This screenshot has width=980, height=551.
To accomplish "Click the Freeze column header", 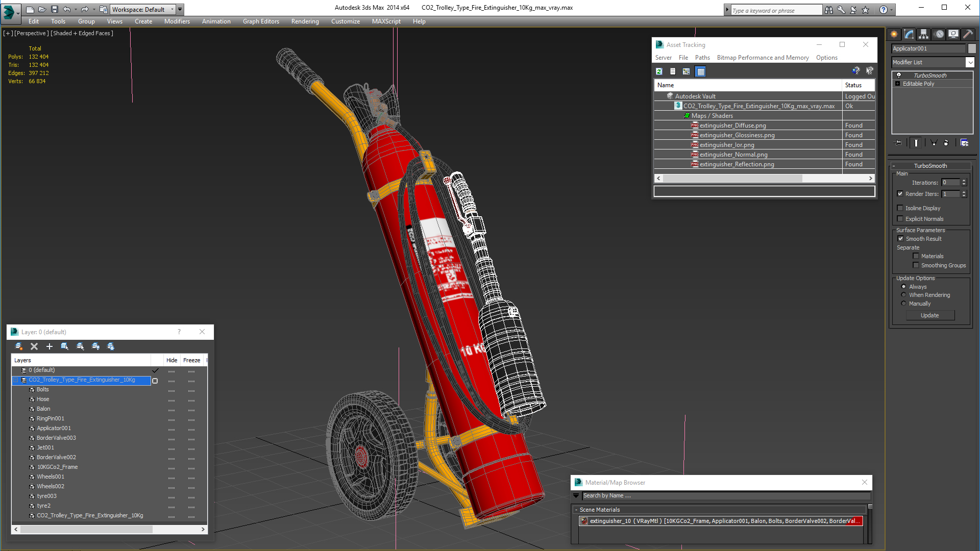I will (x=192, y=360).
